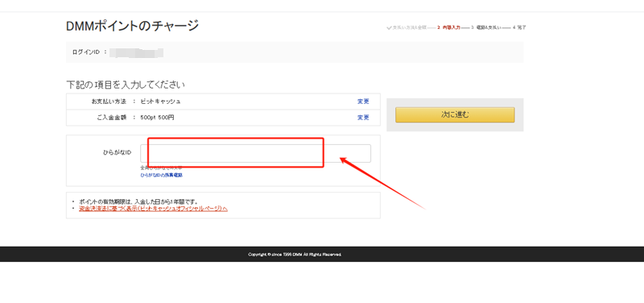Click the 次に進む button
644x303 pixels.
[455, 114]
